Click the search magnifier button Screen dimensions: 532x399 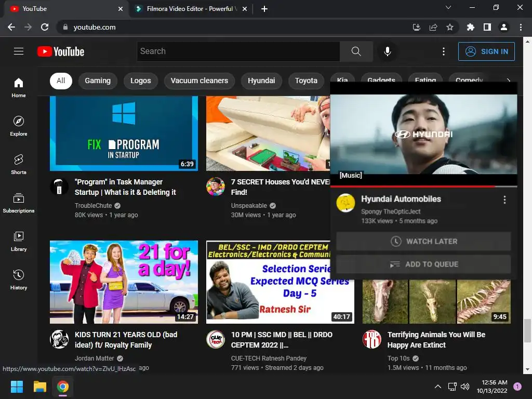(356, 51)
